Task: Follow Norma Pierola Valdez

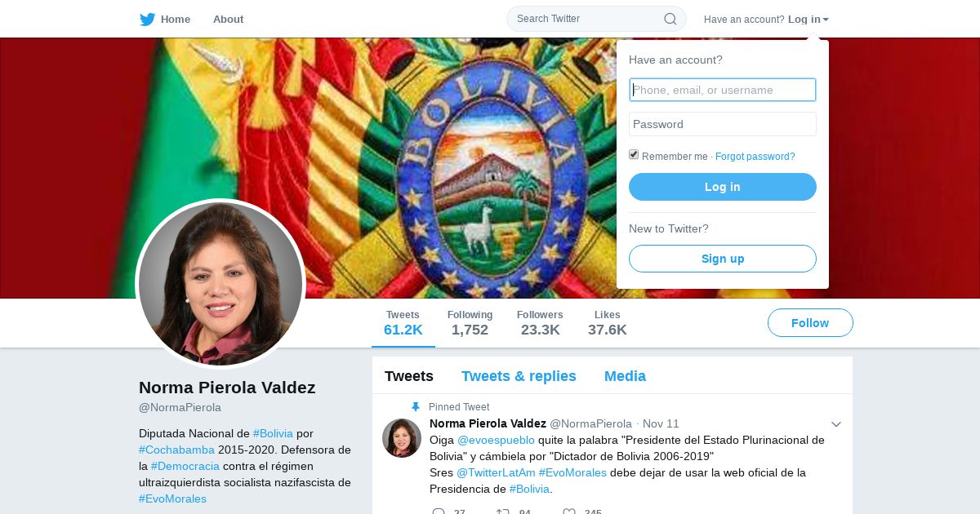Action: (x=810, y=323)
